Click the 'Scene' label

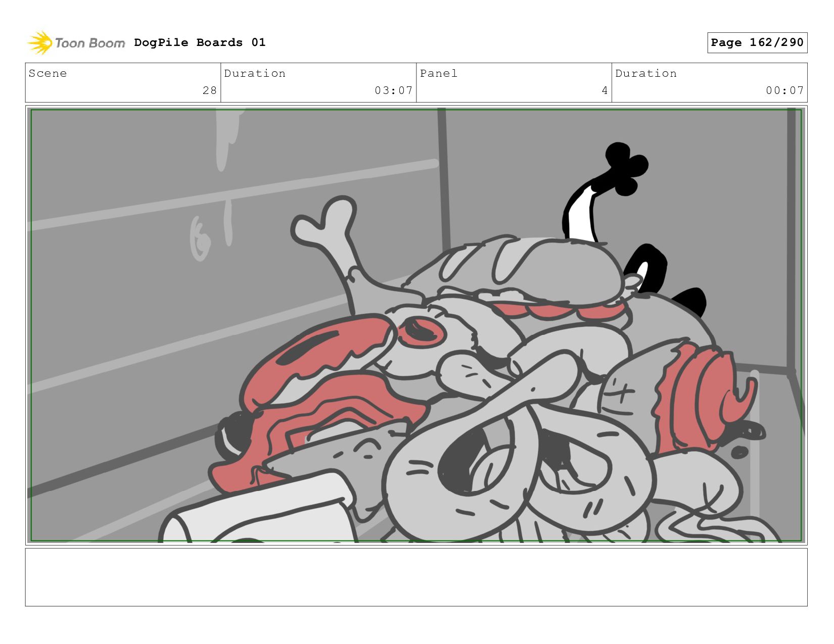click(48, 73)
